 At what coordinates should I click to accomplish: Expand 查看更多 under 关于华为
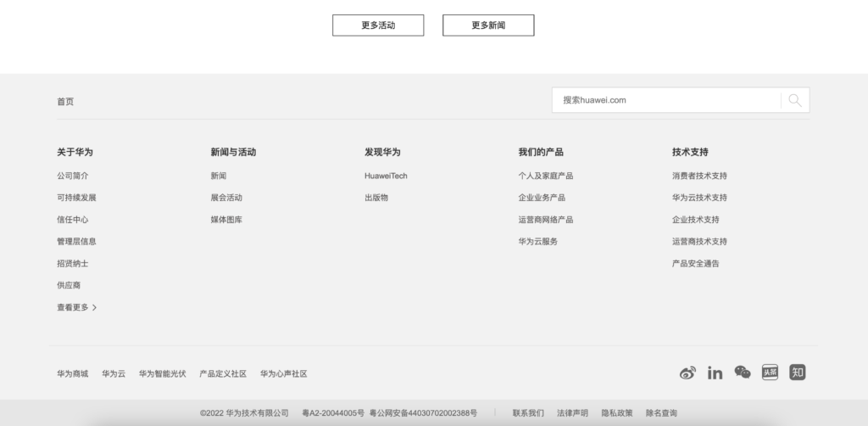click(76, 307)
